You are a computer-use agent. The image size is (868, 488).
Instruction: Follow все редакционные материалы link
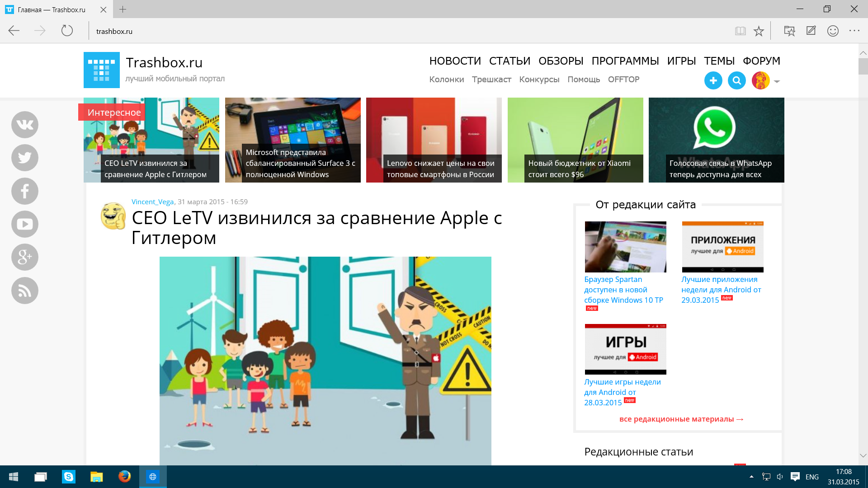tap(681, 419)
